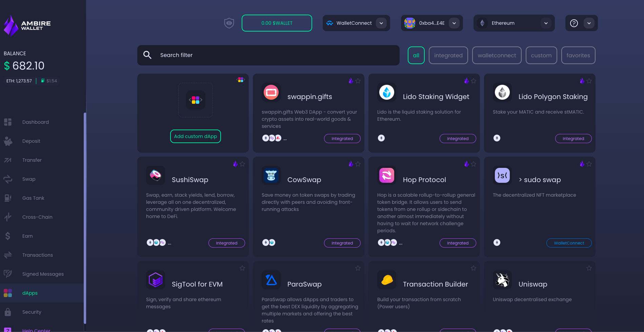The height and width of the screenshot is (332, 644).
Task: Open the SushiSwap app icon
Action: [156, 175]
